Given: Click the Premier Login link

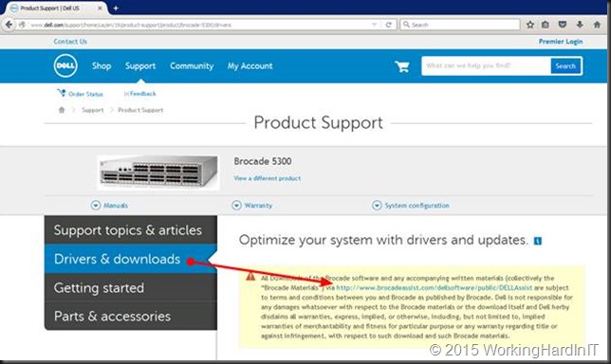Looking at the screenshot, I should pos(561,42).
